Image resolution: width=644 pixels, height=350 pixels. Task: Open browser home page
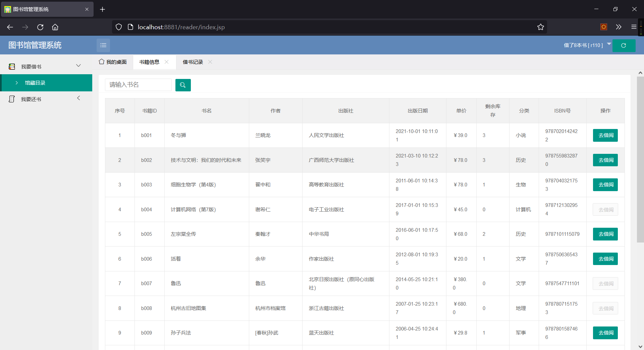click(55, 27)
